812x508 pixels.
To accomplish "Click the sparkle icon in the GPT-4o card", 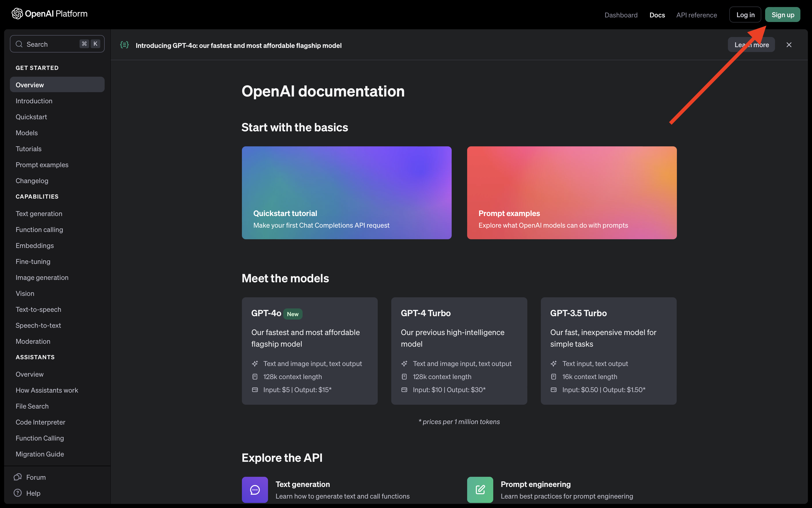I will tap(255, 364).
